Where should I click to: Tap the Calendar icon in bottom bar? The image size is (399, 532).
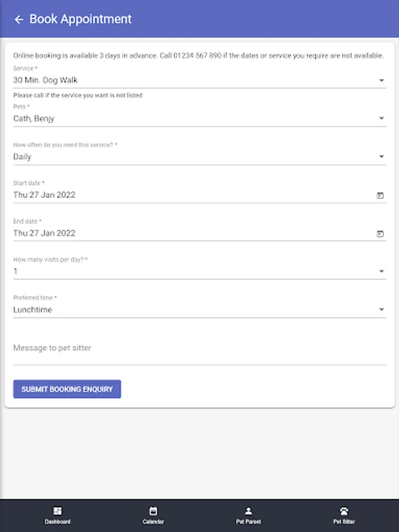153,511
